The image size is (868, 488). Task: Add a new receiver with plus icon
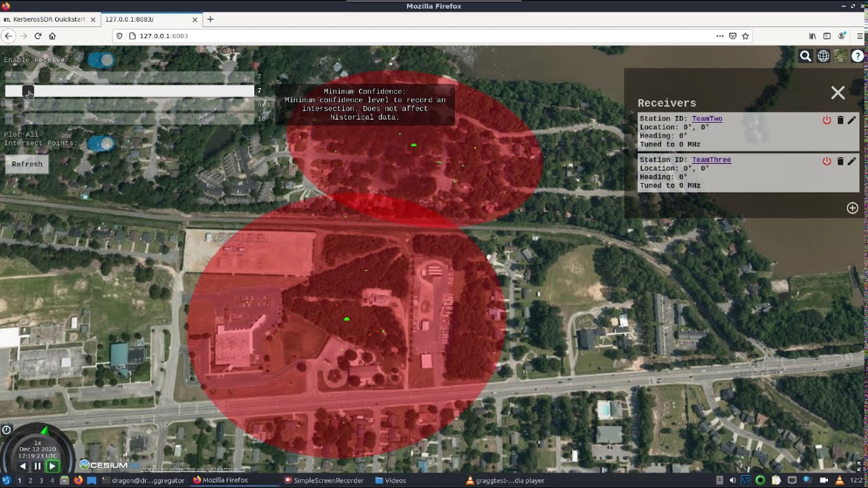(852, 208)
